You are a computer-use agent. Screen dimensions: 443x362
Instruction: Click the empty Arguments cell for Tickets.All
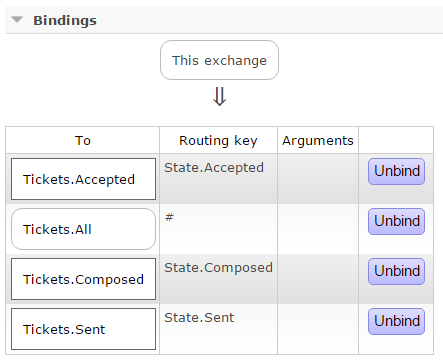pos(318,229)
